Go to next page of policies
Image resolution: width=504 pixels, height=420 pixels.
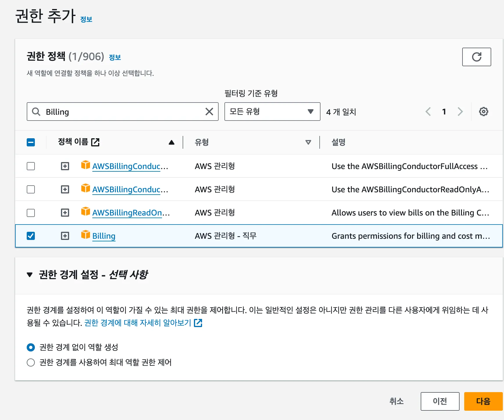(x=460, y=112)
